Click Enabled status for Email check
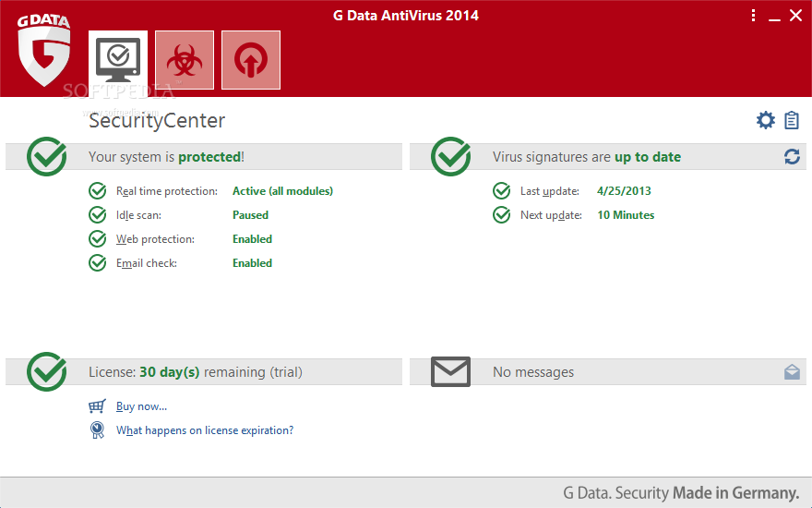The image size is (812, 508). (x=252, y=263)
